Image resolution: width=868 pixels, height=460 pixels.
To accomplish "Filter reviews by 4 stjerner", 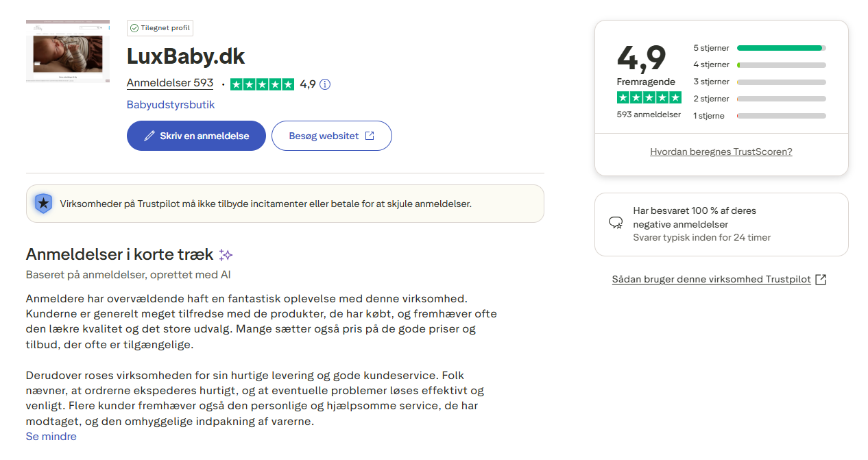I will click(x=759, y=64).
